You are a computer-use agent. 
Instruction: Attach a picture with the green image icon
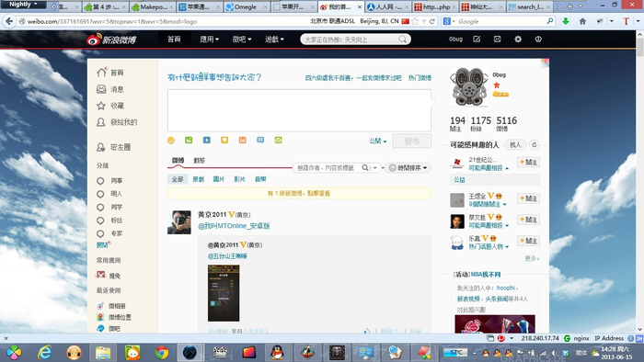(x=189, y=141)
